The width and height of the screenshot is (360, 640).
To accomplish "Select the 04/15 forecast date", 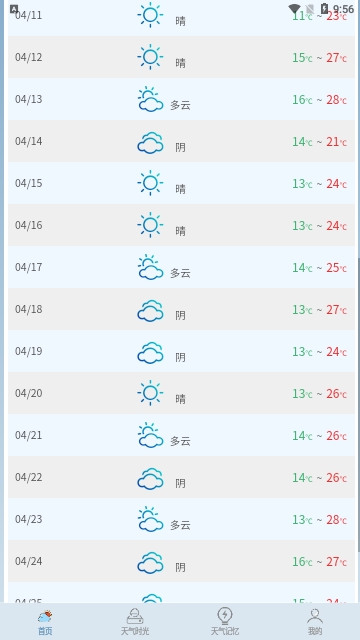I will pos(29,183).
